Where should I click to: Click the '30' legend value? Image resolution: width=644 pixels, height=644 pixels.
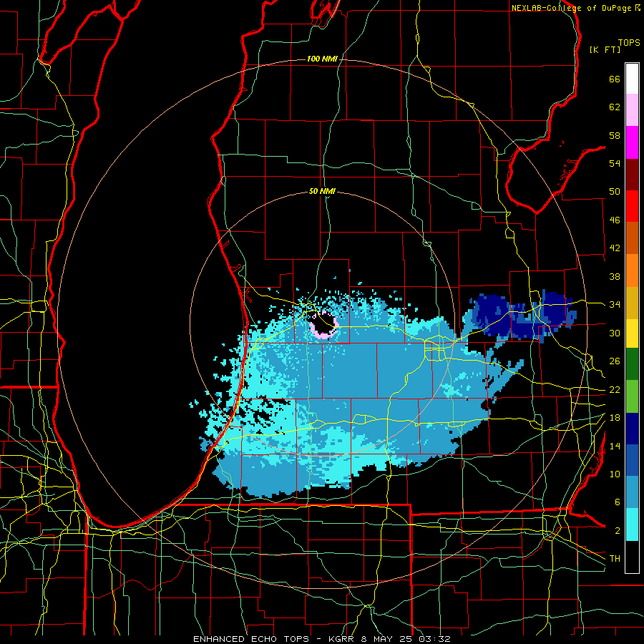tap(615, 333)
